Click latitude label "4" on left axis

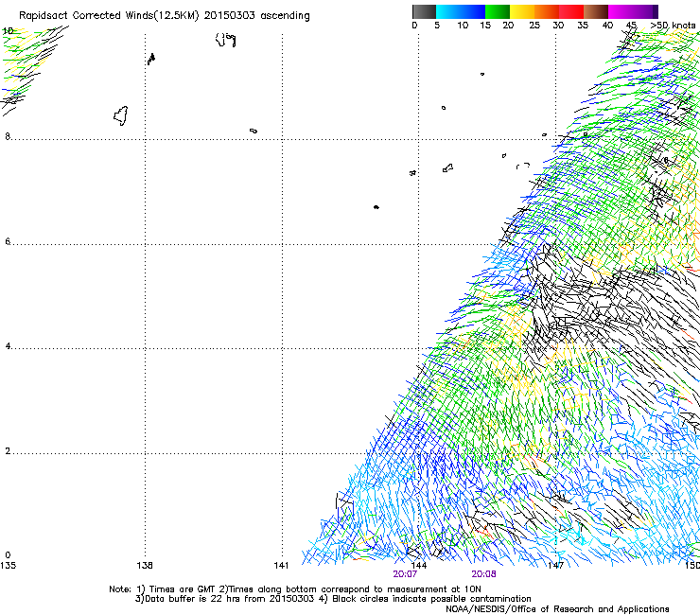[x=8, y=345]
